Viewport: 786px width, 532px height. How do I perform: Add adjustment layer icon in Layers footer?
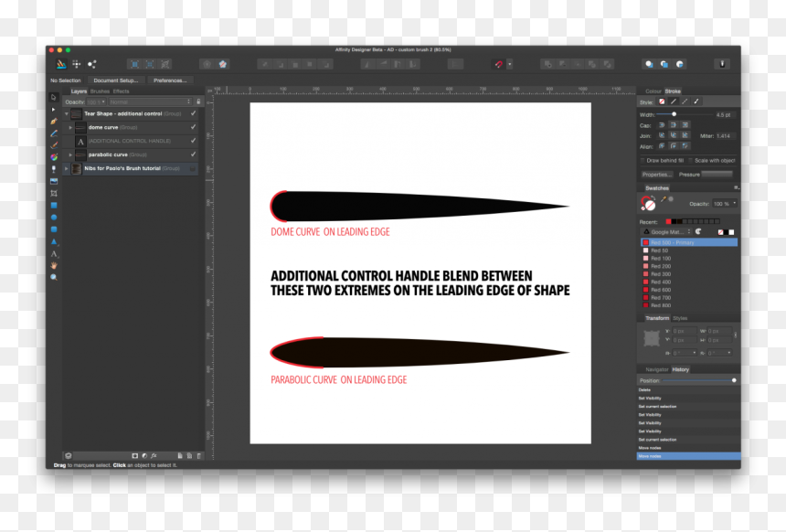(x=144, y=456)
